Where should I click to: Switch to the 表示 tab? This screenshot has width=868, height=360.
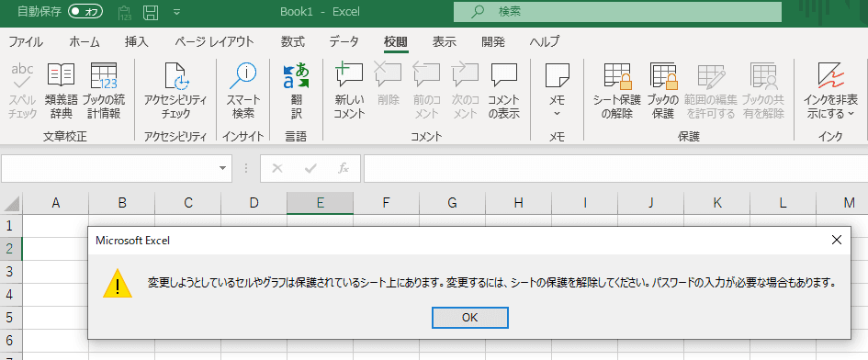[x=444, y=41]
